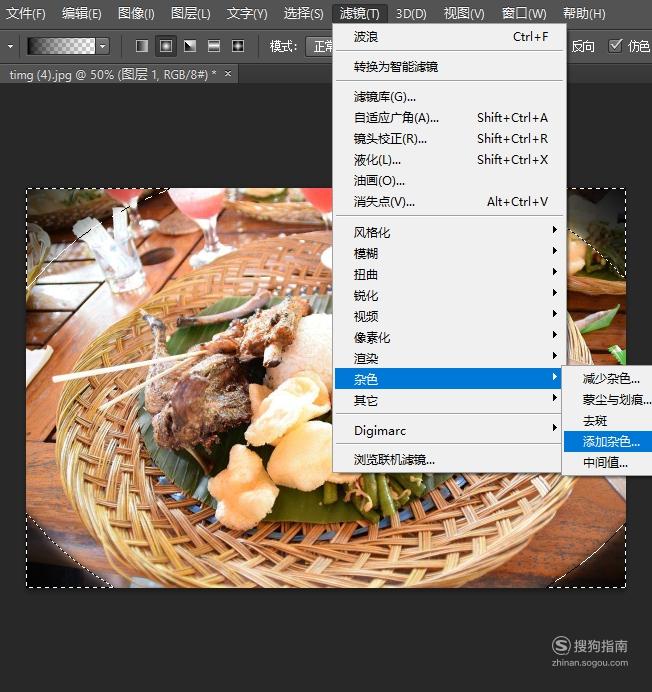This screenshot has width=652, height=692.
Task: Choose 去斑 in submenu
Action: click(608, 421)
